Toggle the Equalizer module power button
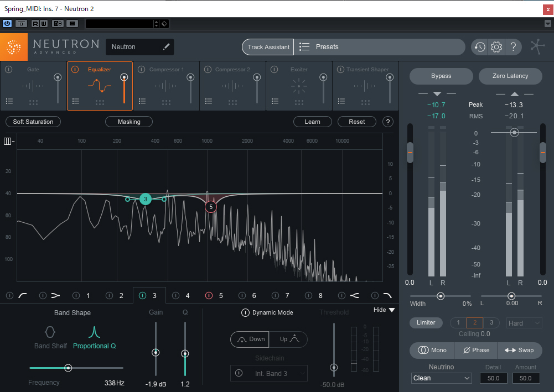The height and width of the screenshot is (392, 554). point(75,70)
